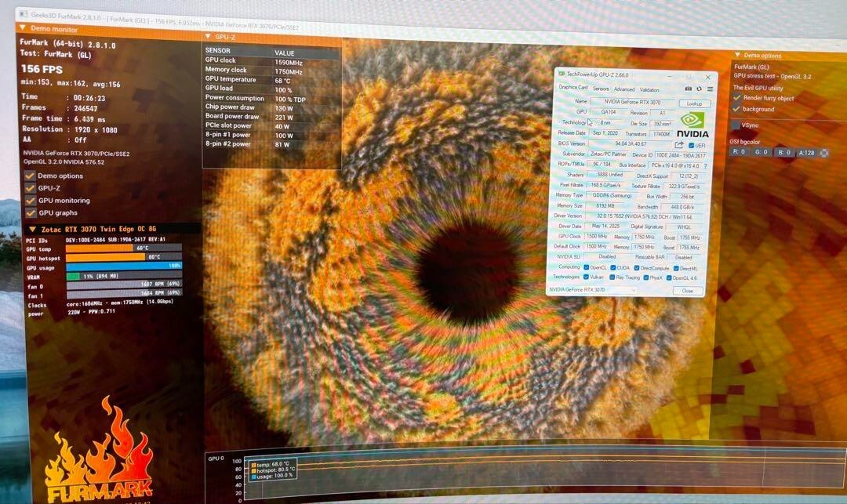
Task: Toggle the DirectML checkbox
Action: click(676, 268)
